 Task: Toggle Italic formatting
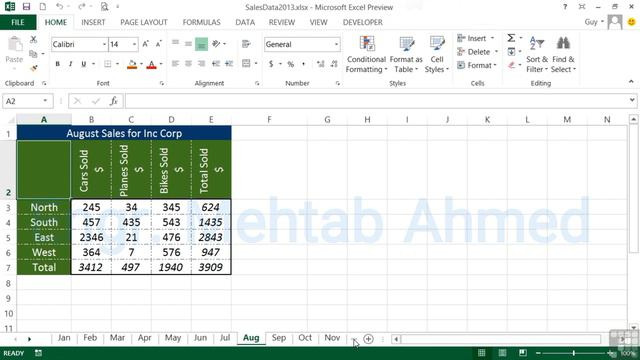[71, 64]
